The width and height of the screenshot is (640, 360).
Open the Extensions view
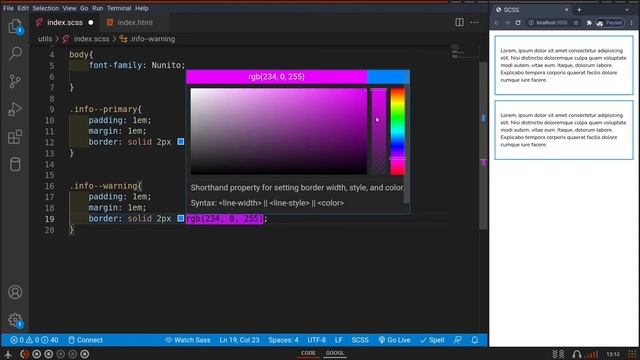tap(15, 137)
